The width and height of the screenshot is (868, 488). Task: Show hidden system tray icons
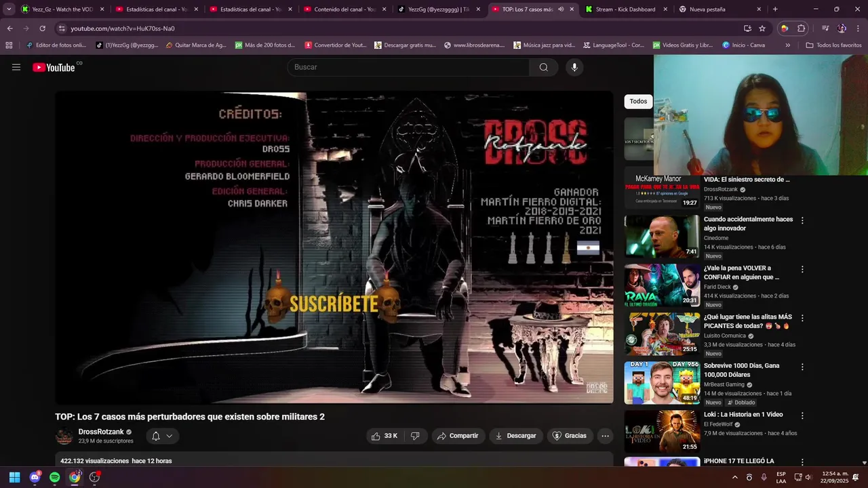(x=734, y=477)
